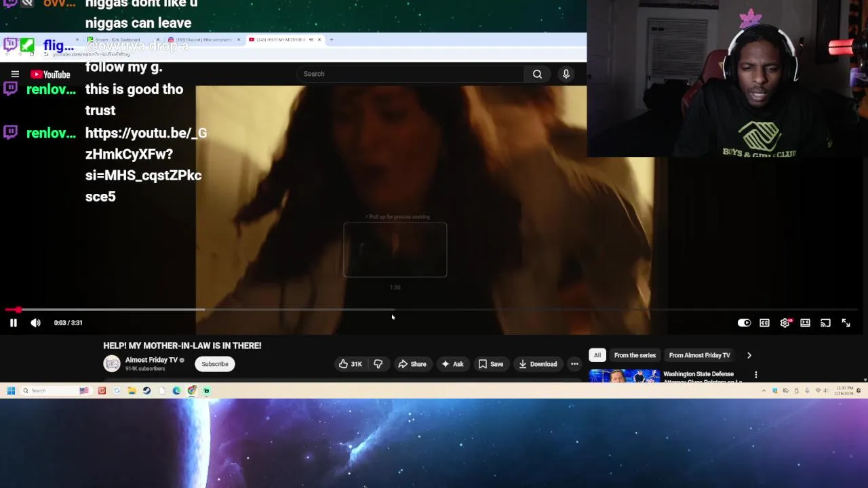Open the taskbar clock and date
Viewport: 868px width, 488px height.
pyautogui.click(x=844, y=390)
